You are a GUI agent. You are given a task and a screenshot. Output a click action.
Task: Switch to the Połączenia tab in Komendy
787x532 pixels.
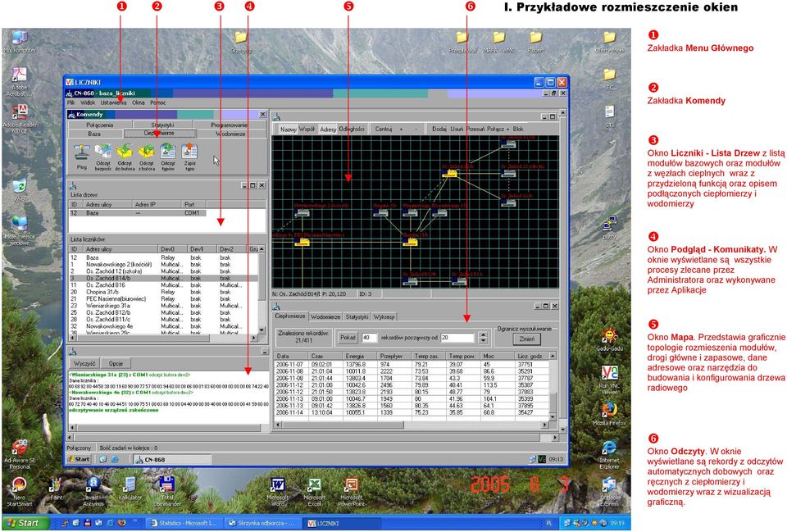(x=99, y=125)
